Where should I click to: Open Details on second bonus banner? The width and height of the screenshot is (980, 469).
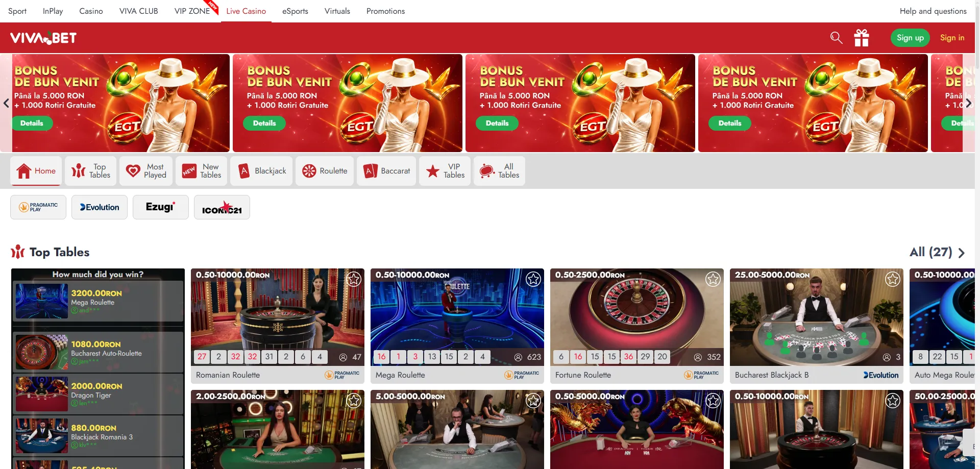tap(264, 123)
